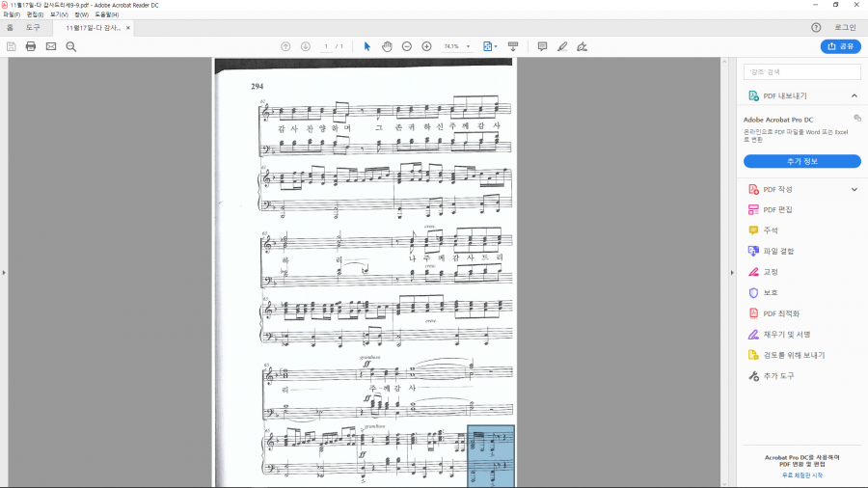Click the 무료 체험판 시작 link
The image size is (868, 488).
[802, 475]
